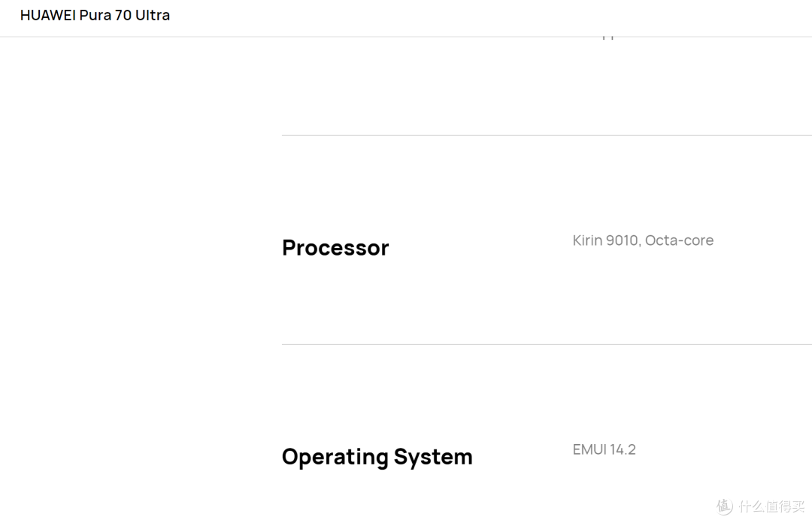The width and height of the screenshot is (812, 523).
Task: Click the EMUI 14.2 value text
Action: click(x=604, y=449)
